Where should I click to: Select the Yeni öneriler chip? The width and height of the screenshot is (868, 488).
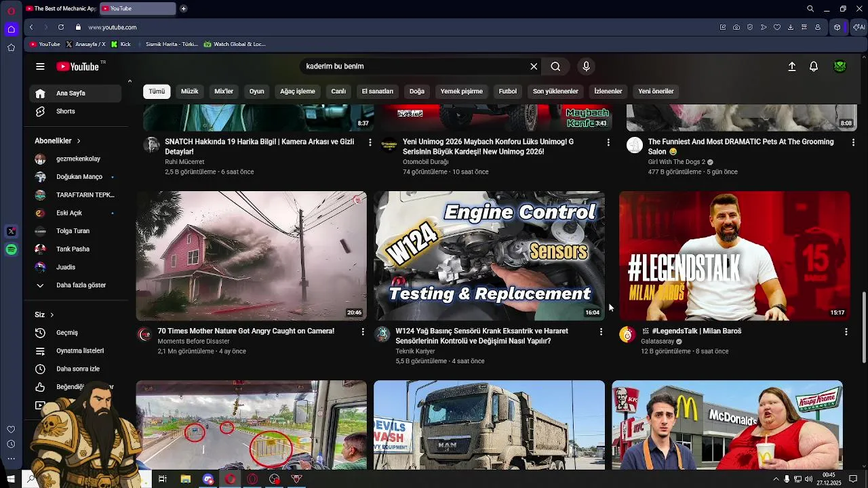click(656, 91)
